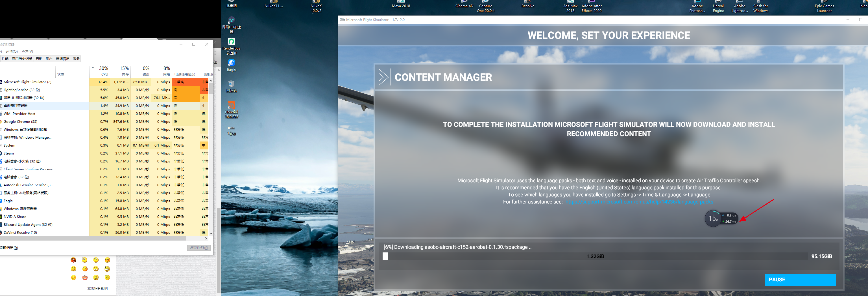Click the 网易UU加速器 desktop icon
This screenshot has width=868, height=296.
(x=231, y=21)
